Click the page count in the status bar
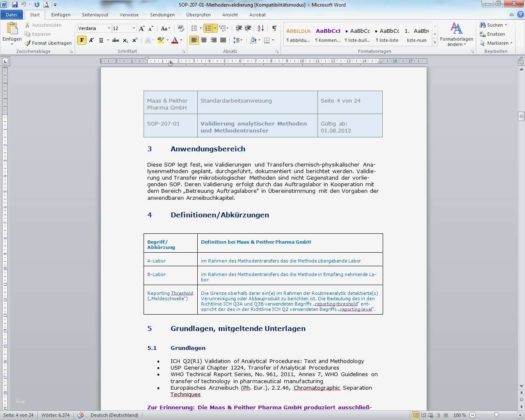 click(x=18, y=415)
